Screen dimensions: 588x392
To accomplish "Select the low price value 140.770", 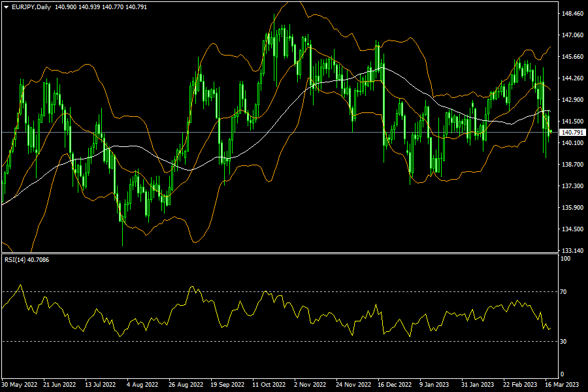I will pos(112,7).
